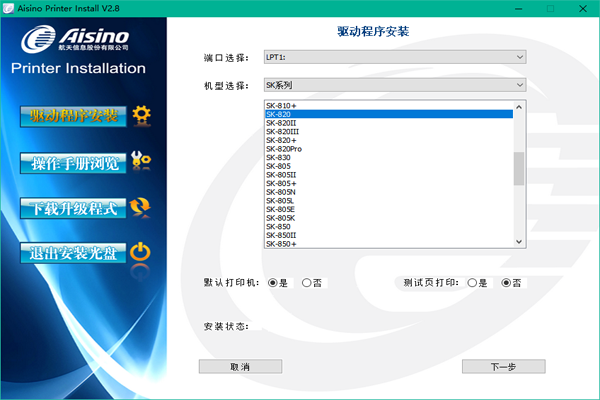Click the 取消 button
Image resolution: width=600 pixels, height=400 pixels.
(x=240, y=366)
